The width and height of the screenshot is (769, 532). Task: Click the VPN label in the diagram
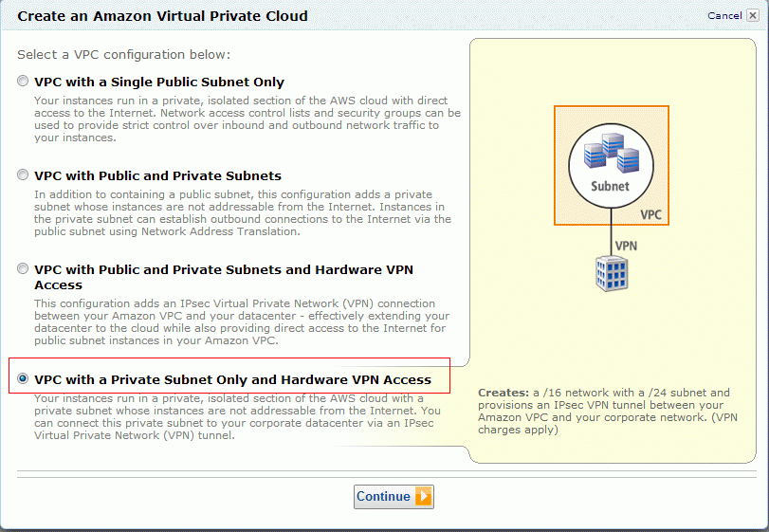pyautogui.click(x=626, y=246)
